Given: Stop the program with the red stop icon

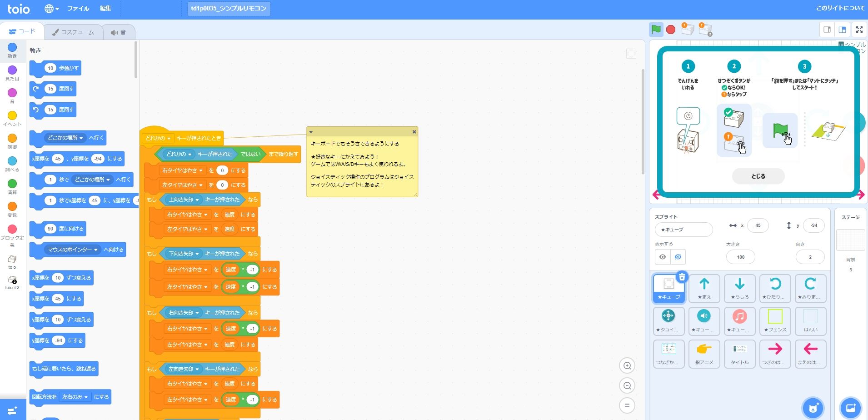Looking at the screenshot, I should click(671, 30).
